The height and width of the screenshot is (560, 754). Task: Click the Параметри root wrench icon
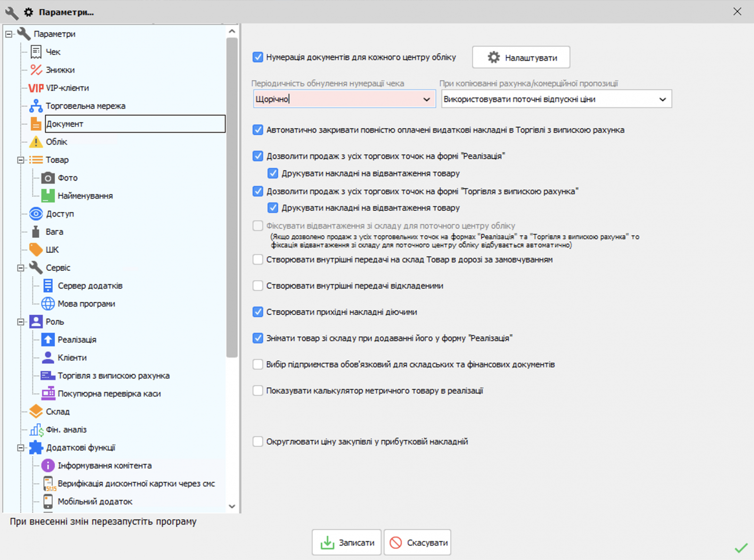point(24,34)
